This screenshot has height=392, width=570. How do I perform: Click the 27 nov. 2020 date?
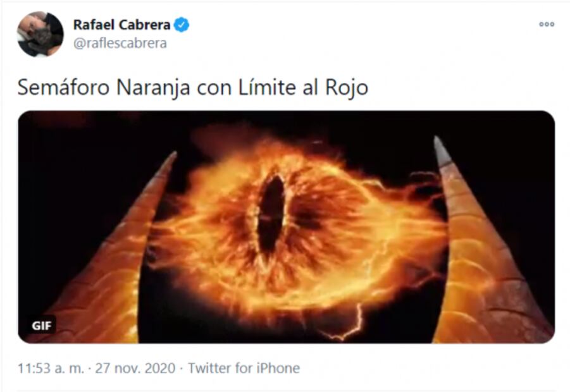135,368
